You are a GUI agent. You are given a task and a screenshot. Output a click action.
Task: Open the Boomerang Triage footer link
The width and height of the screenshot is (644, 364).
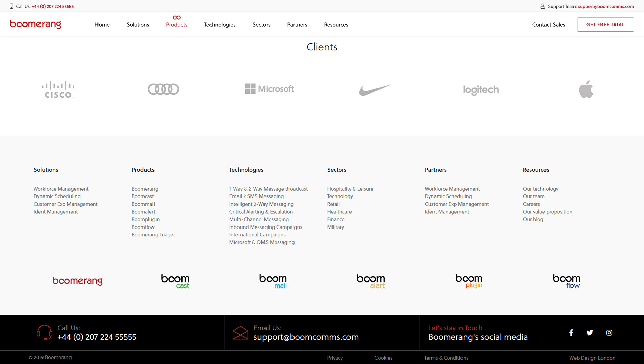(152, 235)
